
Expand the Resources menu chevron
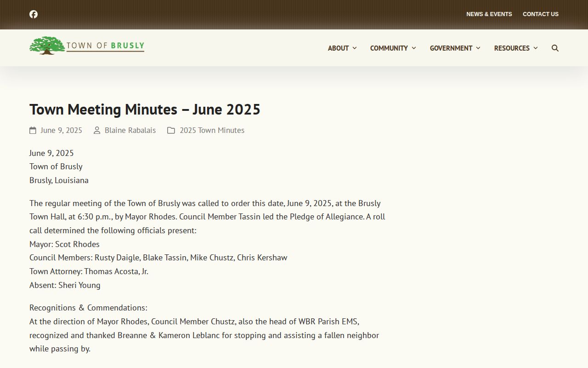(535, 48)
